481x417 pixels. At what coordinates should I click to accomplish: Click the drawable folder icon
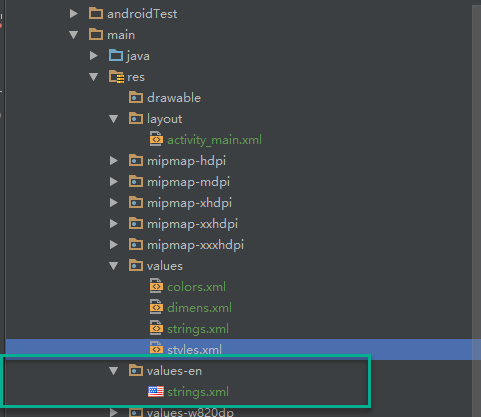(136, 97)
